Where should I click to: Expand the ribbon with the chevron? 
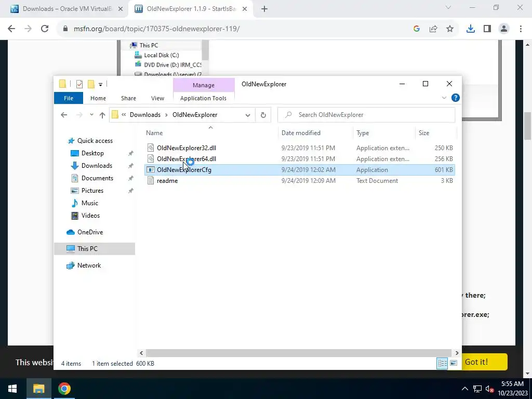444,98
